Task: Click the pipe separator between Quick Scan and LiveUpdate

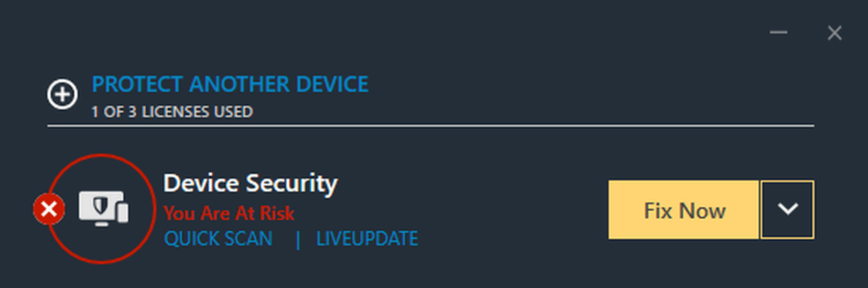Action: pos(298,240)
